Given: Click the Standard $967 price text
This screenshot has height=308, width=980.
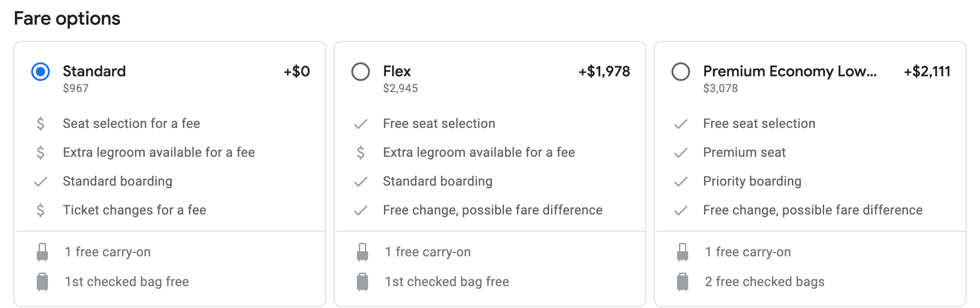Looking at the screenshot, I should [76, 88].
